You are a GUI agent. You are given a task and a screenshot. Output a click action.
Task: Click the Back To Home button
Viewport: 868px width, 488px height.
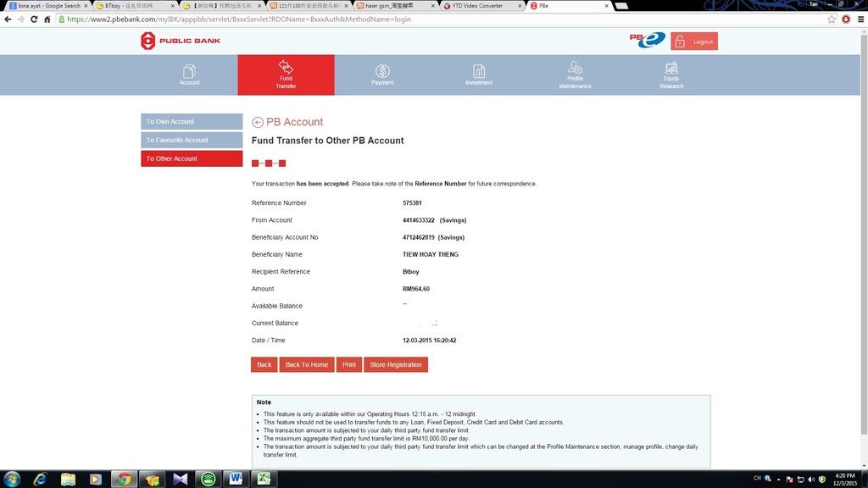(306, 365)
